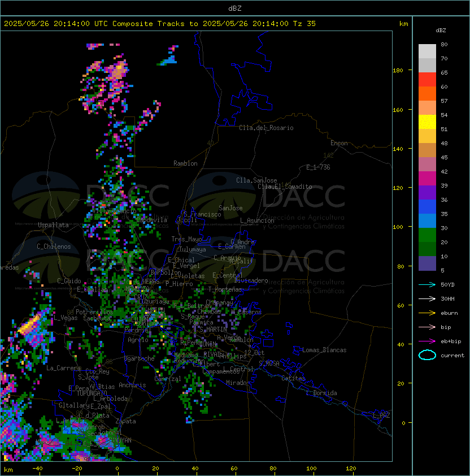Click the magenta eb+bip arrow in legend
Viewport: 470px width, 476px height.
pos(427,341)
